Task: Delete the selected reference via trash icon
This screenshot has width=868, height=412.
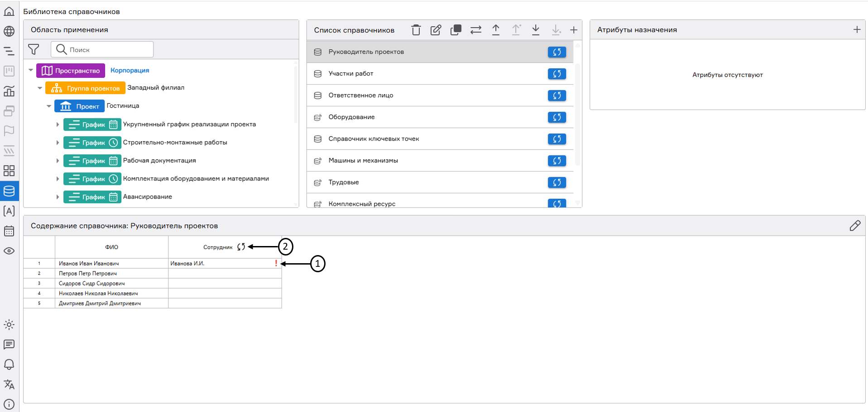Action: coord(416,30)
